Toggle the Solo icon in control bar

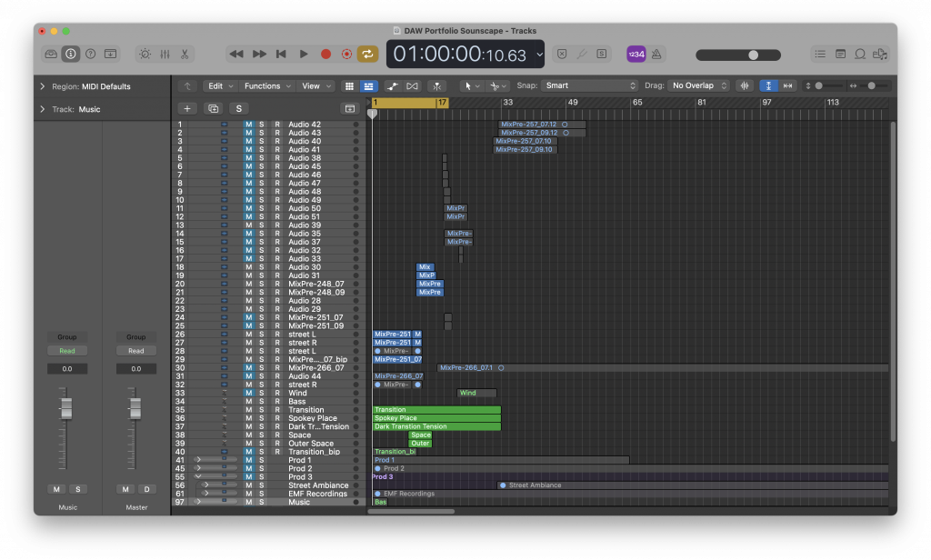click(602, 54)
